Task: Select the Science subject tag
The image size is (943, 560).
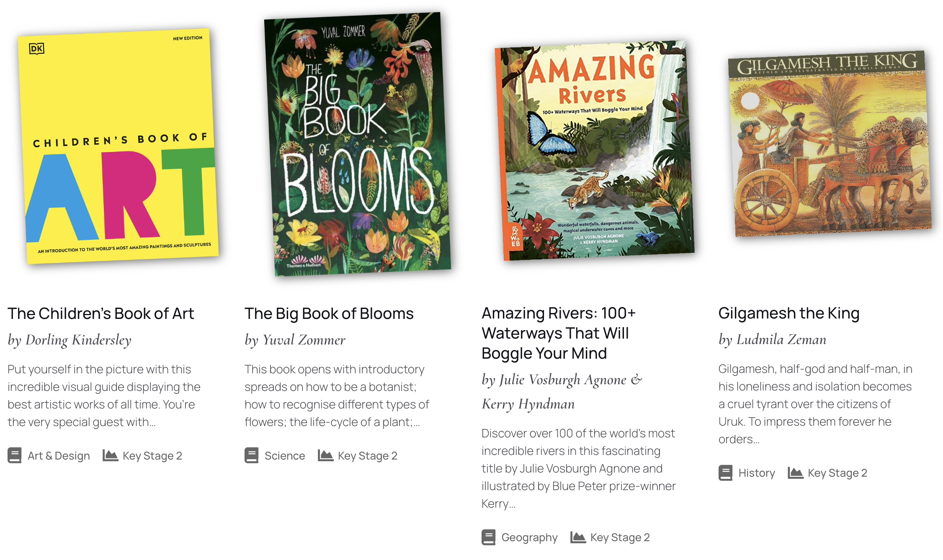Action: tap(285, 455)
